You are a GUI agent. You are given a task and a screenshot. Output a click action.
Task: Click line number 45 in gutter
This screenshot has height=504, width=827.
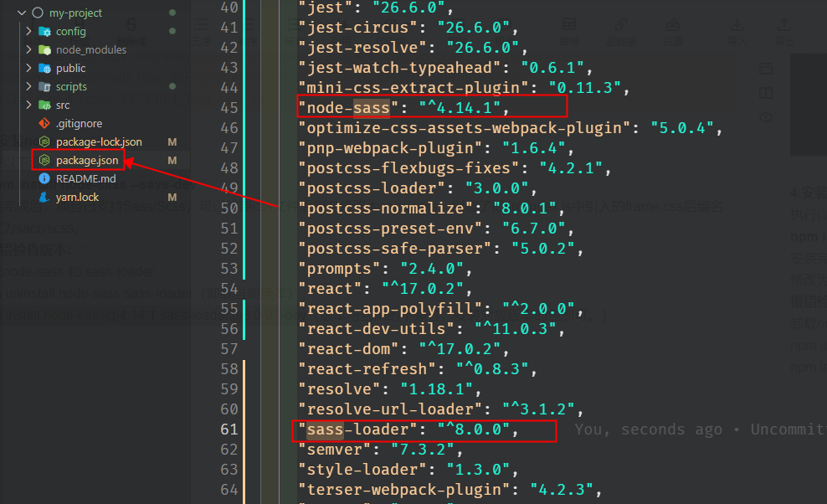tap(229, 108)
